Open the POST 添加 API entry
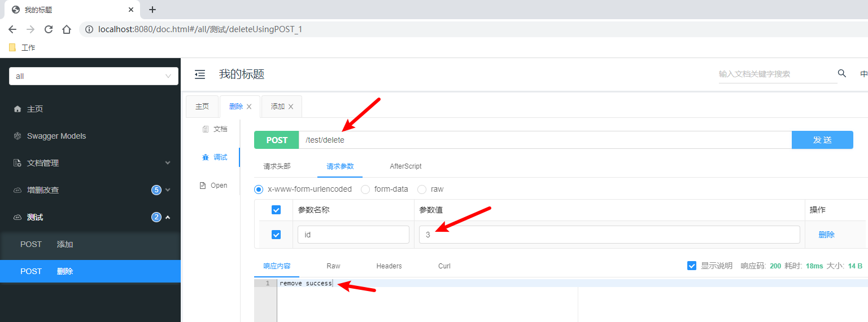 click(90, 244)
